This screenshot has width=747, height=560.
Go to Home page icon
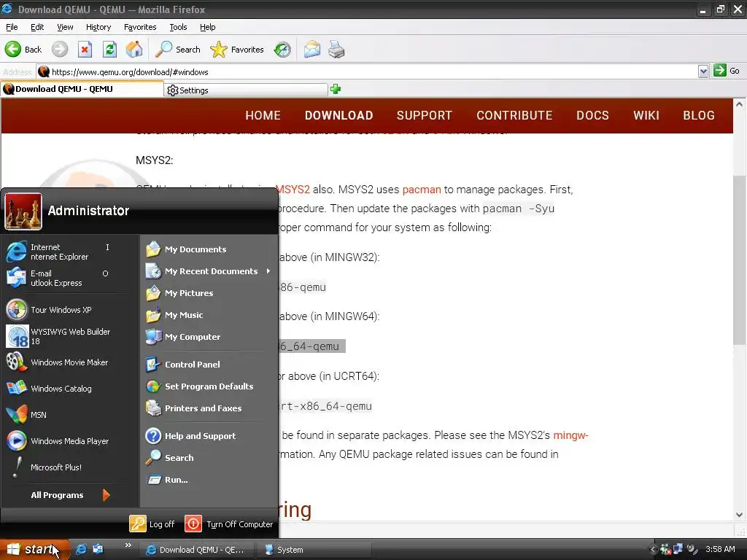point(134,49)
